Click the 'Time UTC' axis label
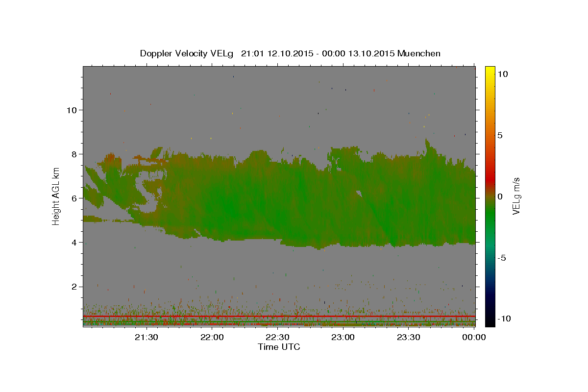The height and width of the screenshot is (392, 588). (279, 347)
